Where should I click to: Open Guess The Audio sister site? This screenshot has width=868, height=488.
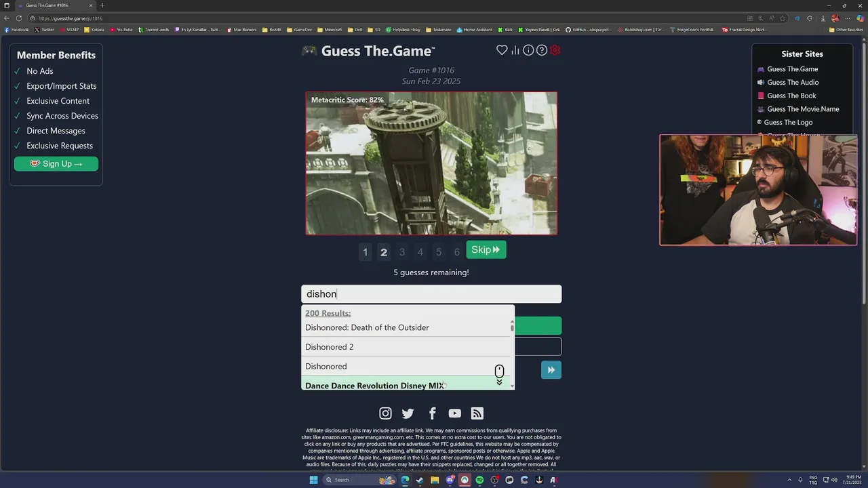(x=793, y=82)
